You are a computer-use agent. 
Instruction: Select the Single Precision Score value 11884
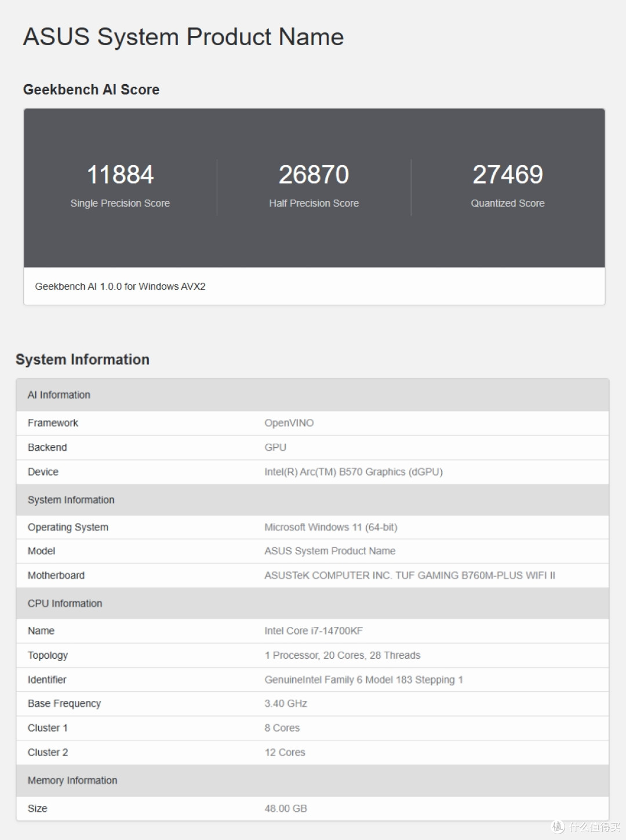click(x=120, y=174)
